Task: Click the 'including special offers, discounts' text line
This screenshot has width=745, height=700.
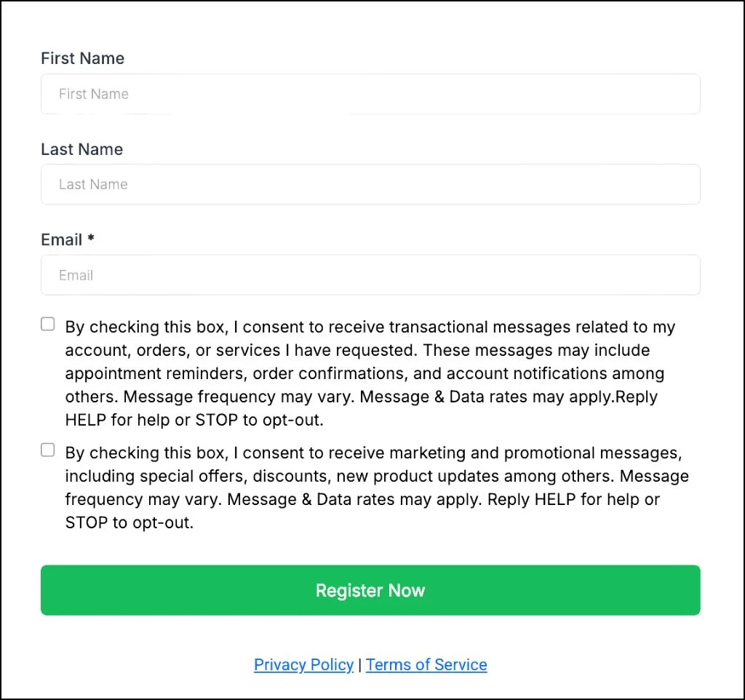Action: pos(376,476)
